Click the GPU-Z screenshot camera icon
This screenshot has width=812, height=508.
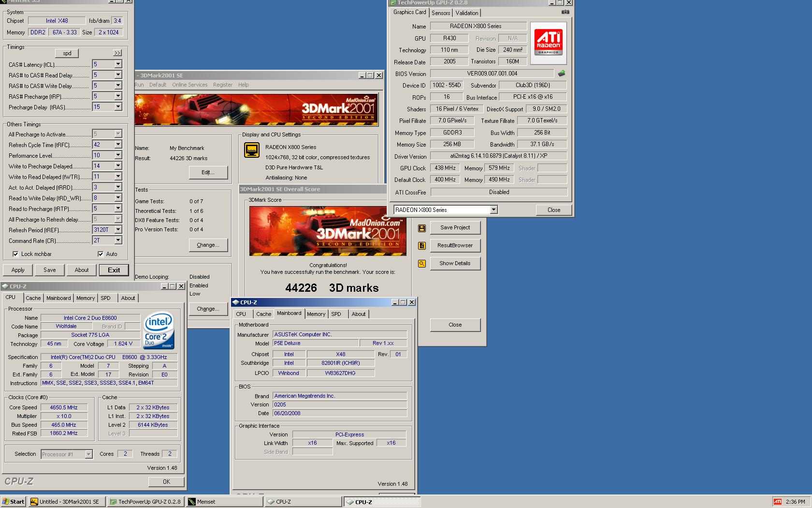[x=565, y=12]
